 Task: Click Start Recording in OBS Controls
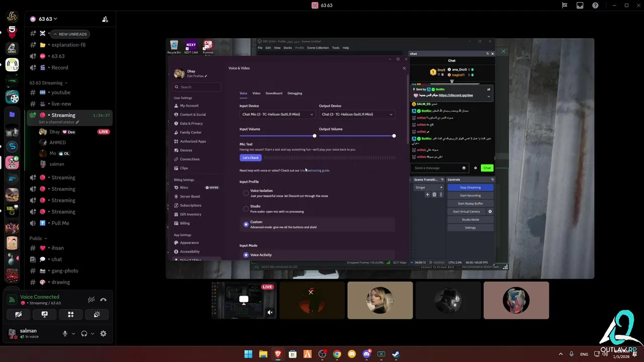point(470,196)
